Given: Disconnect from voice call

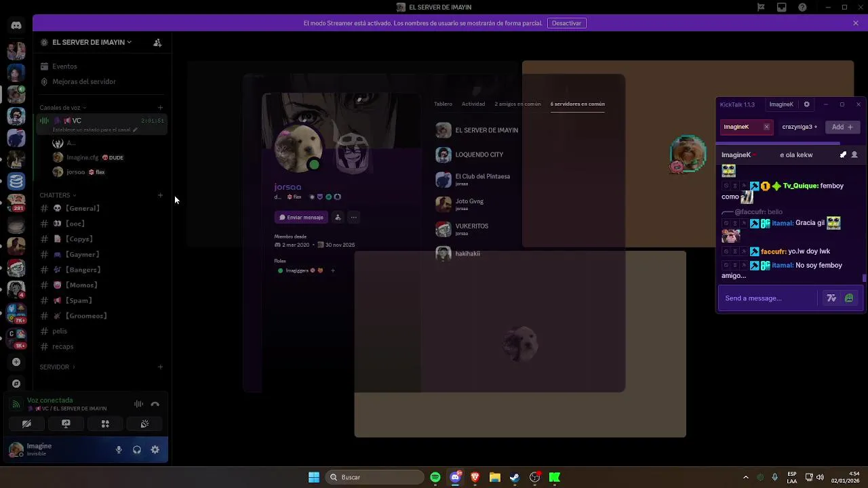Looking at the screenshot, I should (155, 404).
